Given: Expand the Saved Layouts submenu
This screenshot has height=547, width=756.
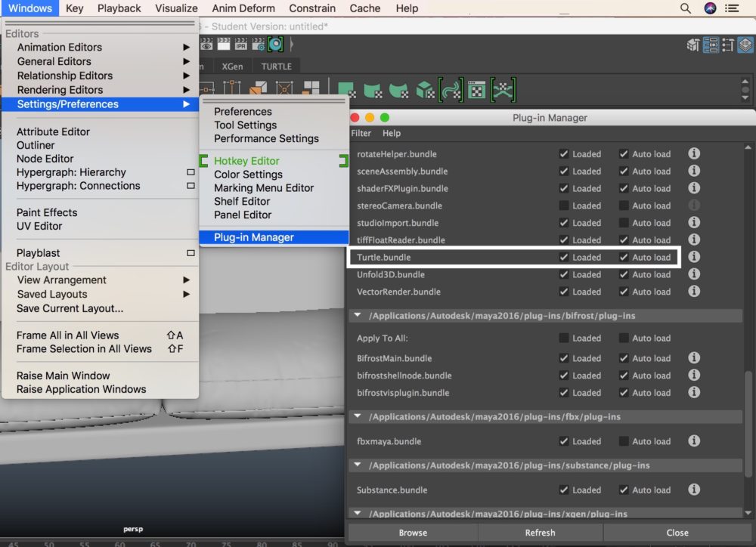Looking at the screenshot, I should point(186,294).
